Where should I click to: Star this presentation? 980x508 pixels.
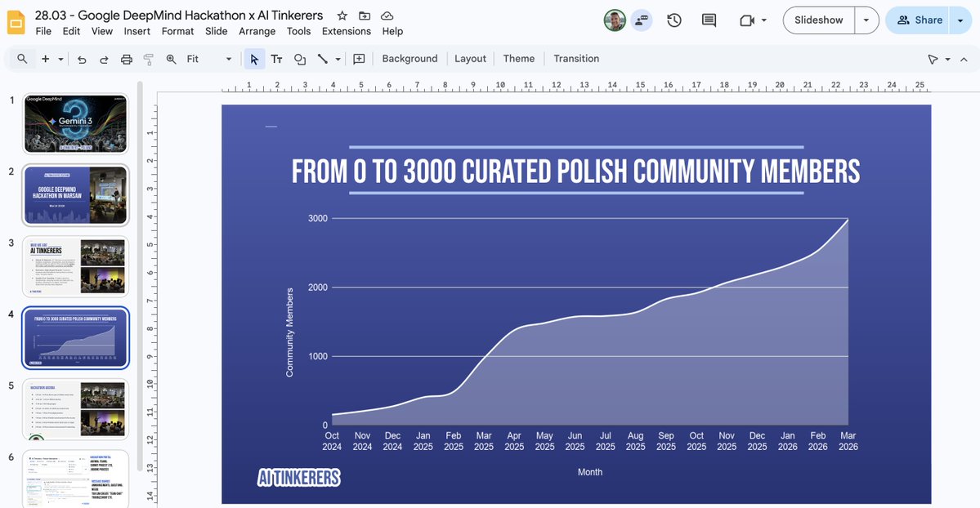pos(342,16)
